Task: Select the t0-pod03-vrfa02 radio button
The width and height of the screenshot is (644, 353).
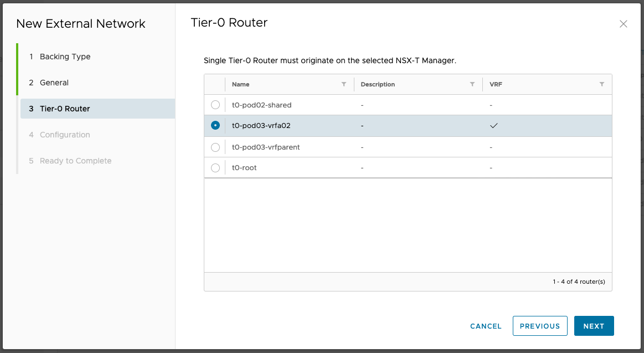Action: (215, 126)
